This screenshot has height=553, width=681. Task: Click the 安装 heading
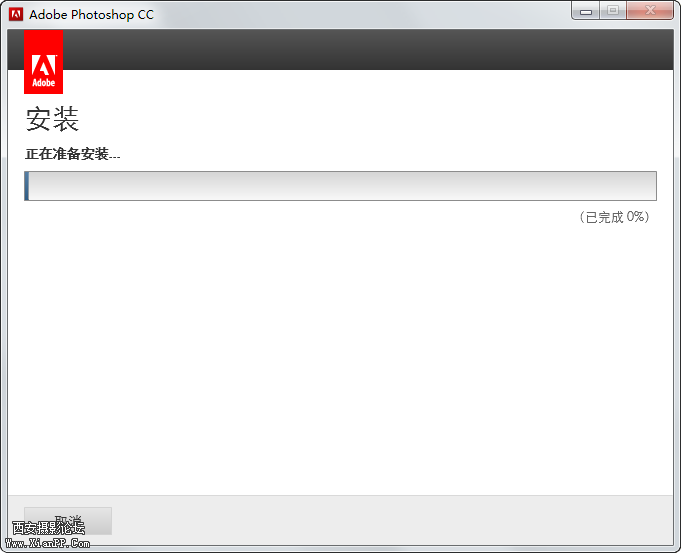[52, 120]
